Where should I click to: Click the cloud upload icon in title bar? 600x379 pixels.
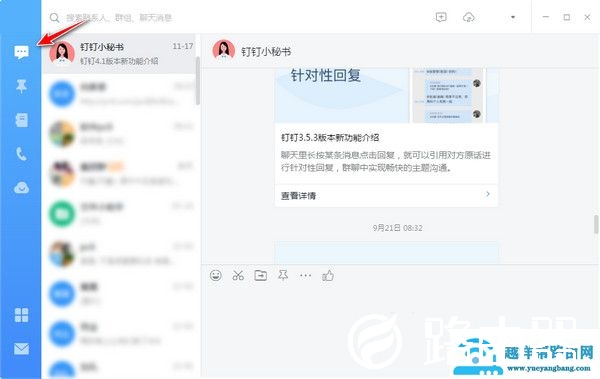click(x=469, y=17)
